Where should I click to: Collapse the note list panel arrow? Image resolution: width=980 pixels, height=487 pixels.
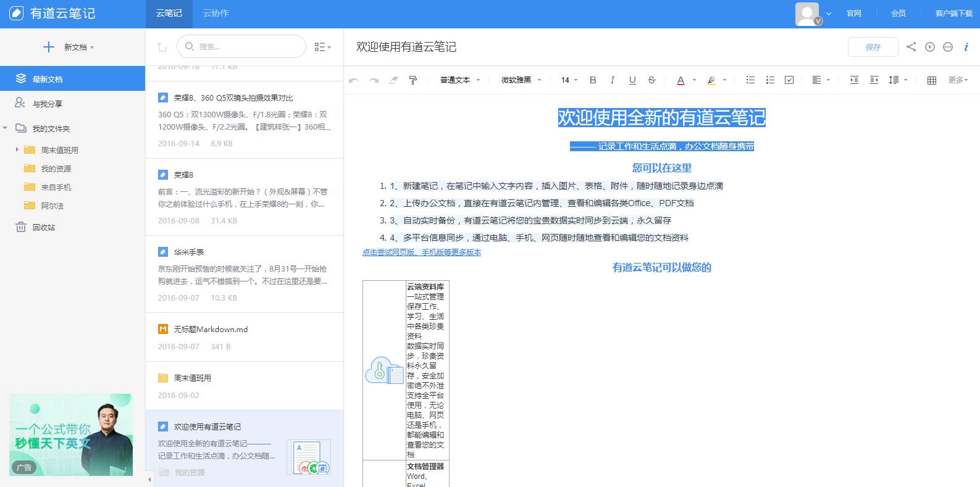click(x=149, y=479)
